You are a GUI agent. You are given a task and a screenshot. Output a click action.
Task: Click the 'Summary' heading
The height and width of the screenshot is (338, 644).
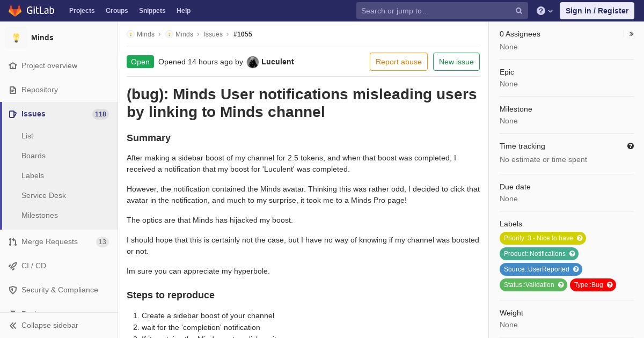coord(149,138)
